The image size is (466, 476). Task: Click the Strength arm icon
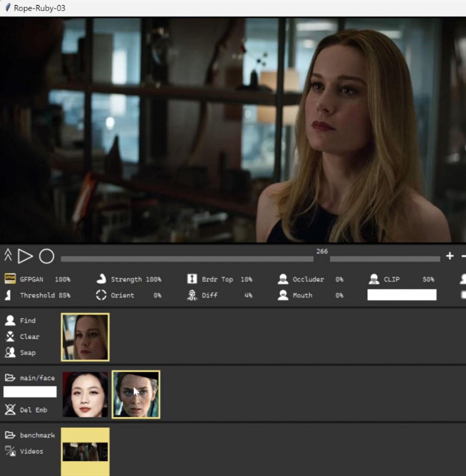click(x=101, y=279)
